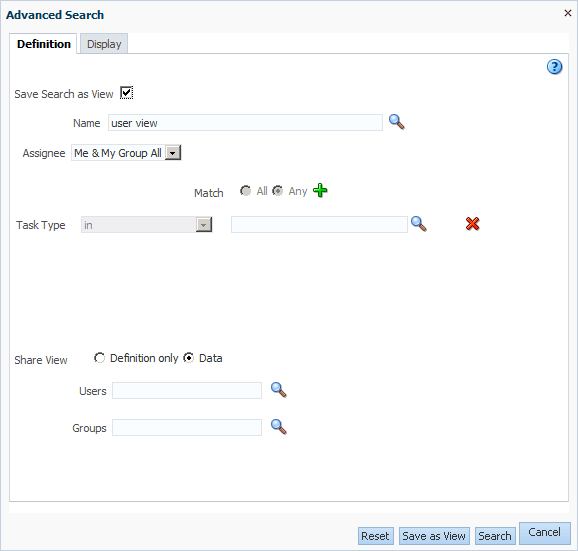The height and width of the screenshot is (551, 578).
Task: Browse task types with the magnifier icon
Action: (x=419, y=224)
